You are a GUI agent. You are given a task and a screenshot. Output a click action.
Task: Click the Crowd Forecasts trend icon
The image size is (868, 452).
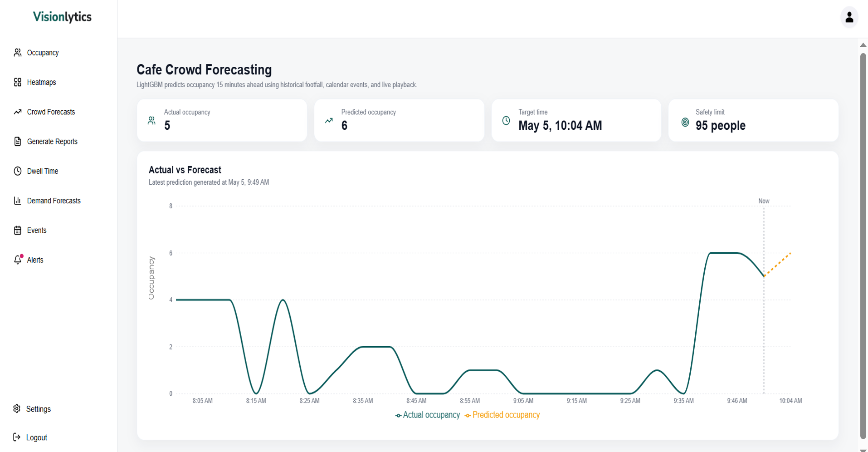(18, 112)
